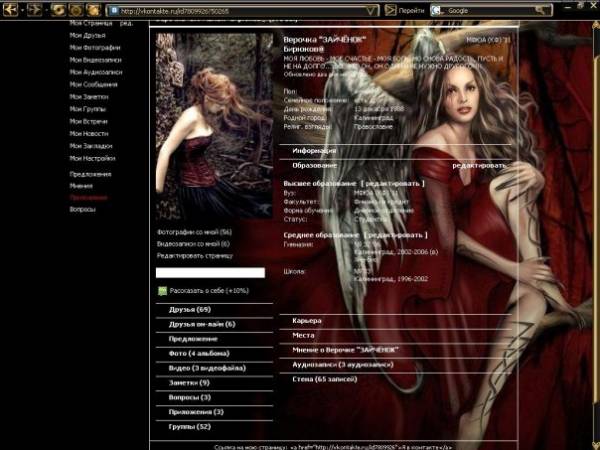Open Мои Новости in sidebar
The image size is (600, 450).
89,134
